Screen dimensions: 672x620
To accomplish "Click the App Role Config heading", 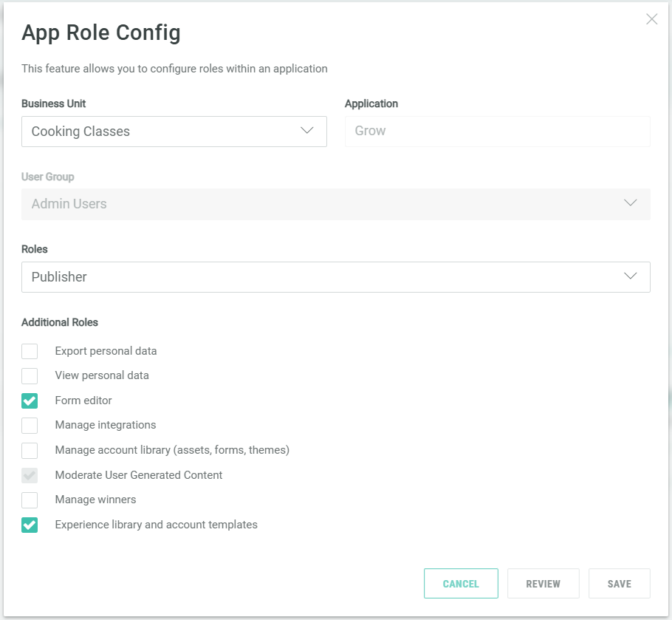I will (101, 33).
